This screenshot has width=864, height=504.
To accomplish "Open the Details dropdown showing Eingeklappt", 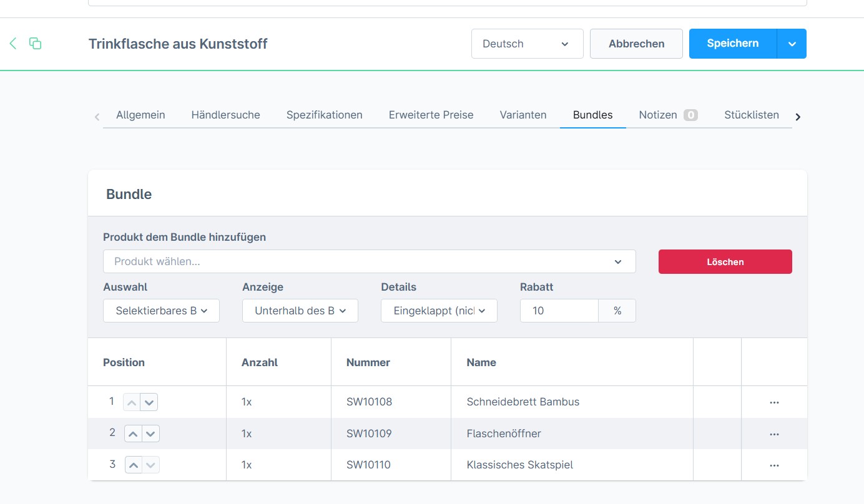I will pos(439,311).
